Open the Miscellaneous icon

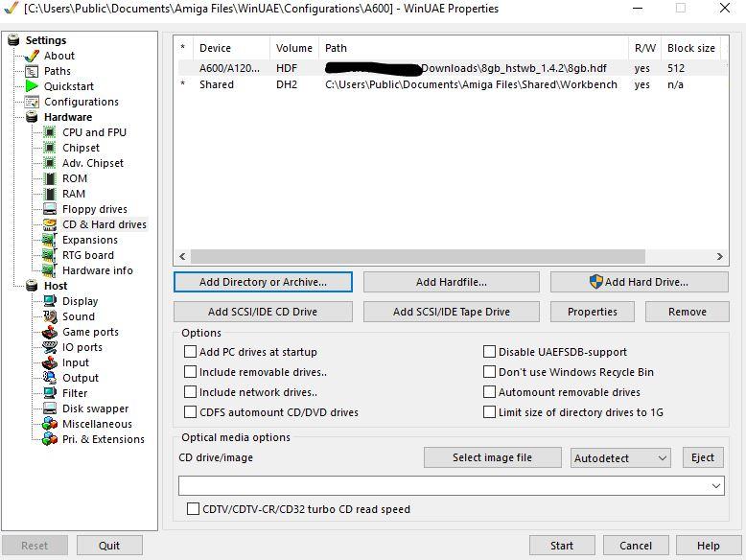[x=50, y=424]
